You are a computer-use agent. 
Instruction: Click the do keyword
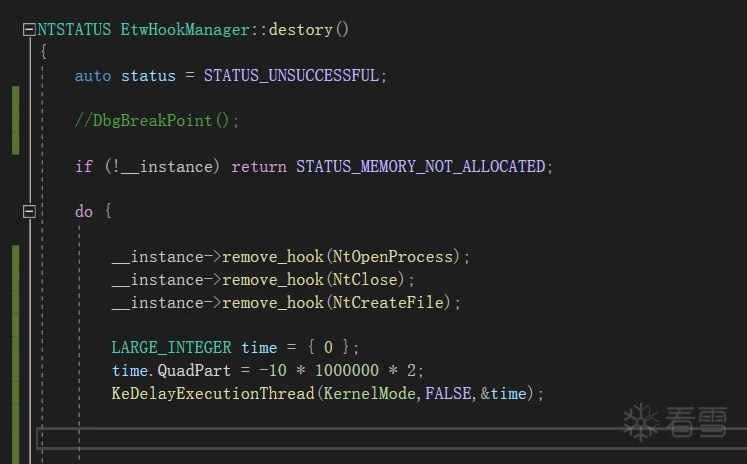point(84,211)
